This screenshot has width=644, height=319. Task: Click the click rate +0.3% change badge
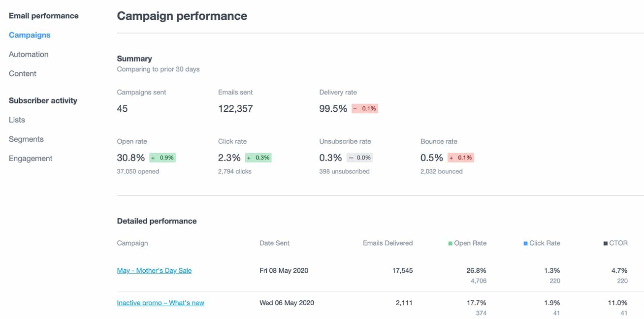click(258, 158)
